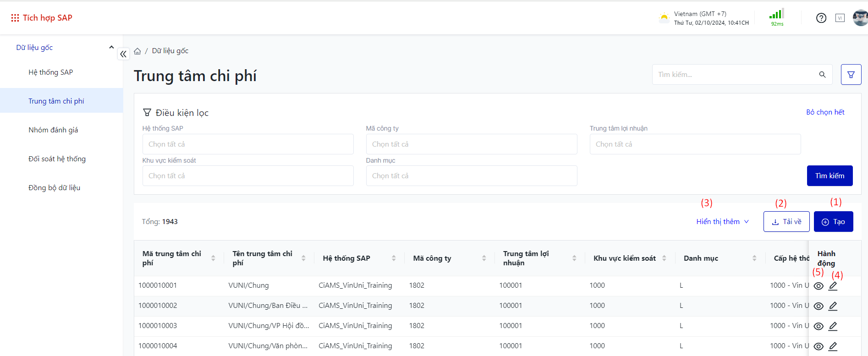View details of cost center 1000010002
868x356 pixels.
coord(819,306)
